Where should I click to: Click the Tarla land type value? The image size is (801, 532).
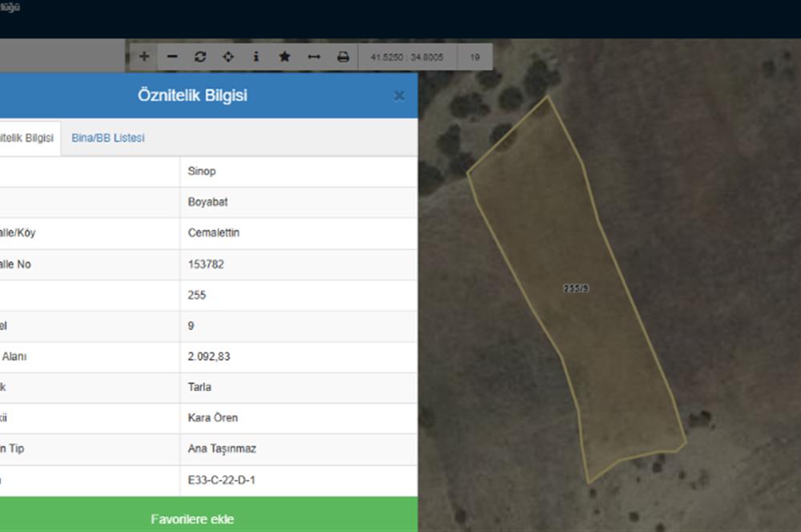coord(199,387)
